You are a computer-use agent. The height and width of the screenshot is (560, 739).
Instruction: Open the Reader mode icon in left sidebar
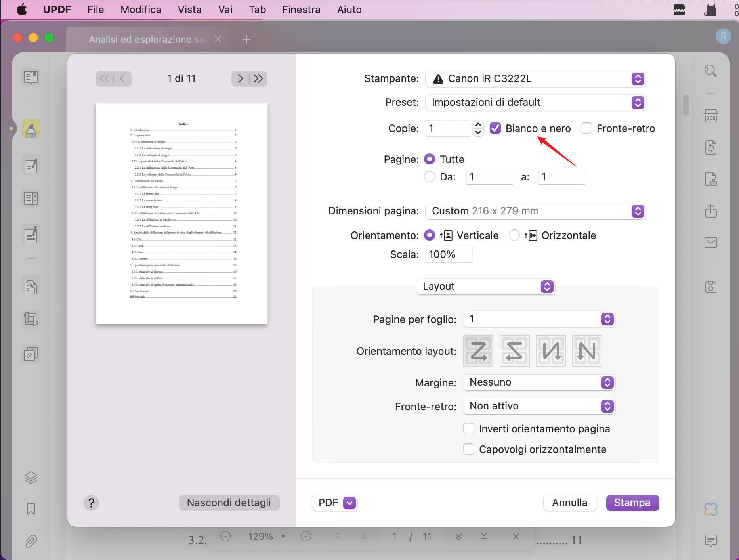(x=31, y=77)
